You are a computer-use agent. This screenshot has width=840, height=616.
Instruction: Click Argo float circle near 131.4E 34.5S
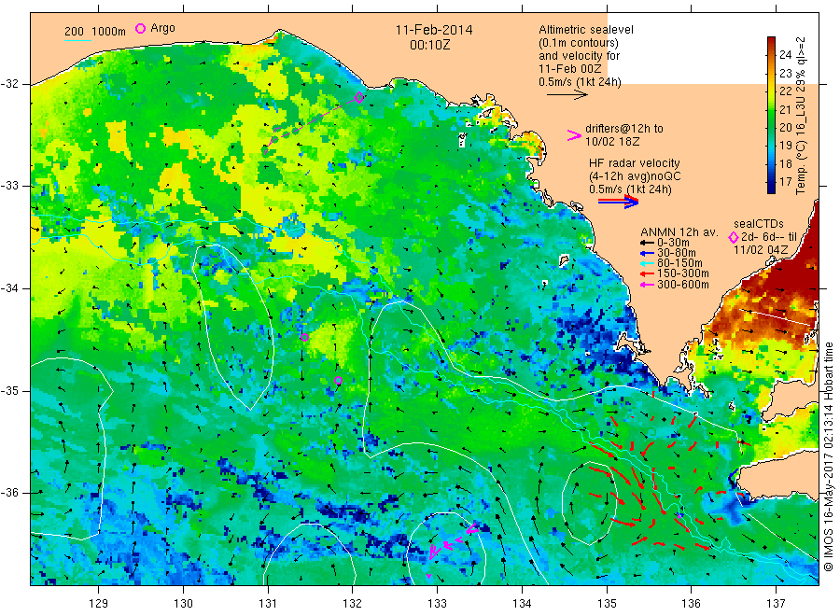(x=304, y=337)
